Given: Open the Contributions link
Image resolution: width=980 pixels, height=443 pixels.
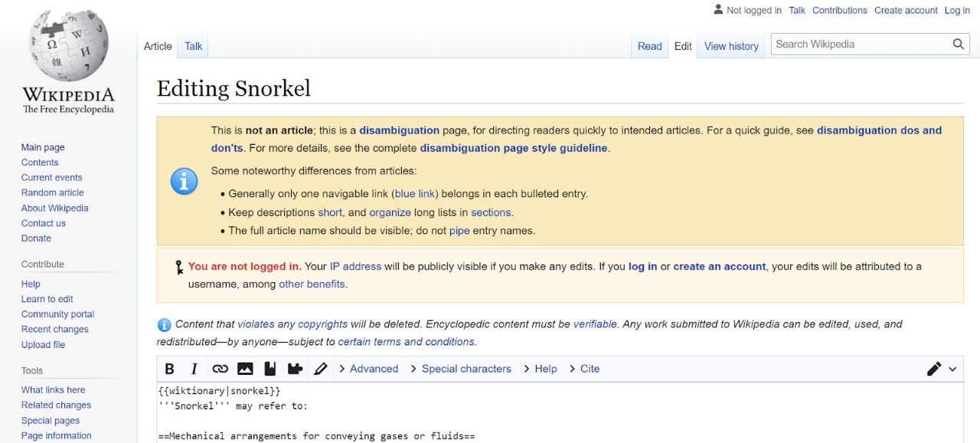Looking at the screenshot, I should point(840,10).
